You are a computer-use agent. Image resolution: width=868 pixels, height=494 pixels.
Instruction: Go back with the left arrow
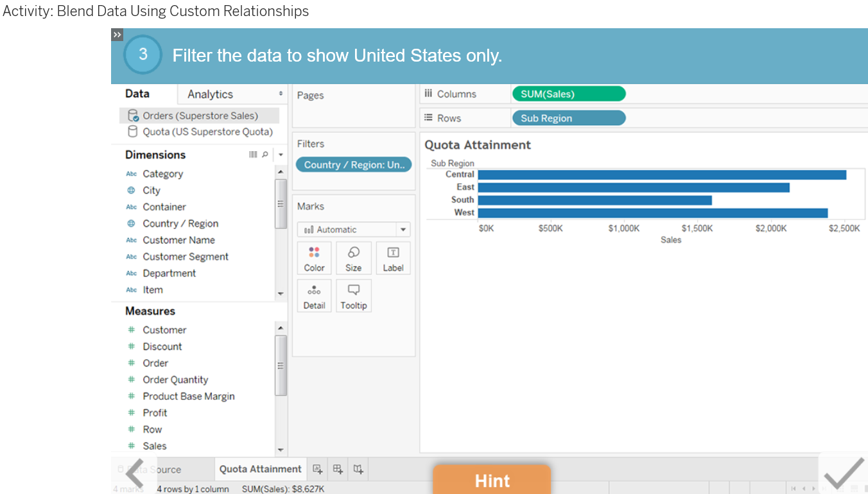coord(134,474)
